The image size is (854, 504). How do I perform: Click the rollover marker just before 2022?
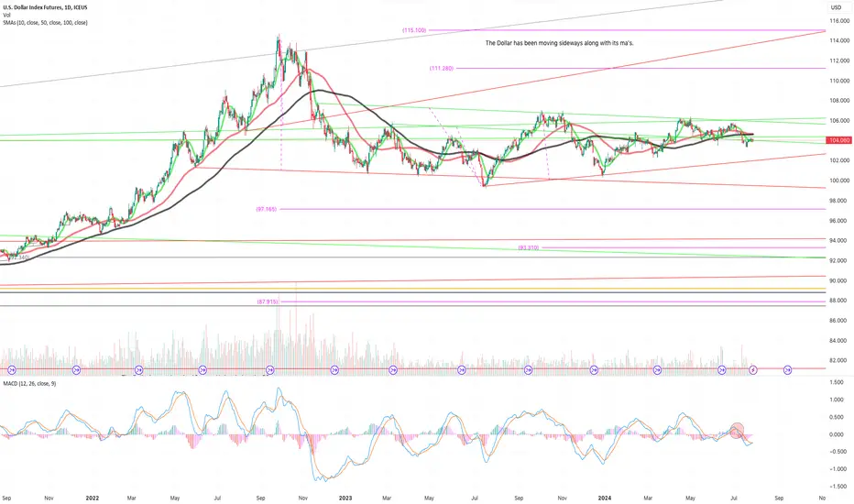pyautogui.click(x=76, y=370)
